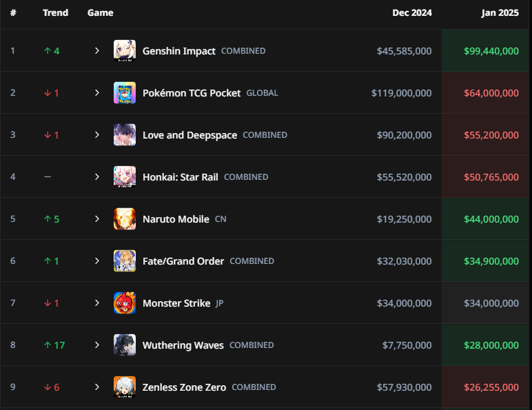
Task: Expand the Zenless Zone Zero row chevron
Action: pyautogui.click(x=97, y=387)
